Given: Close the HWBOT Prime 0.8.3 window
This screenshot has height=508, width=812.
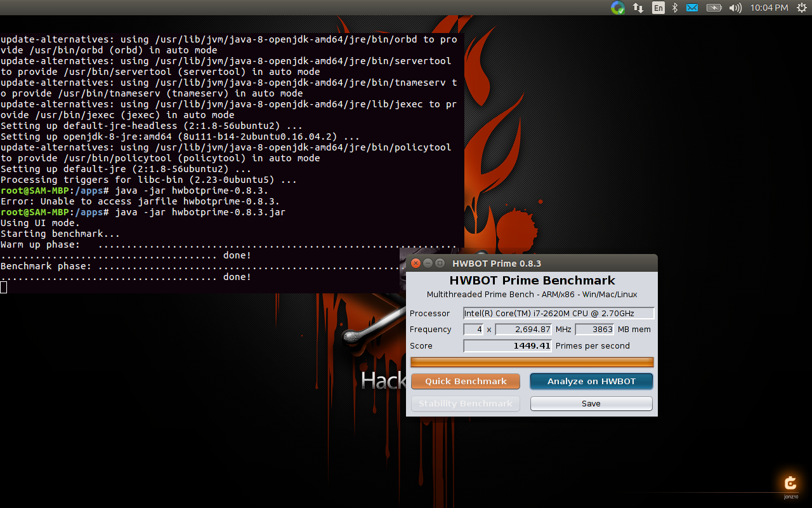Looking at the screenshot, I should [x=416, y=263].
